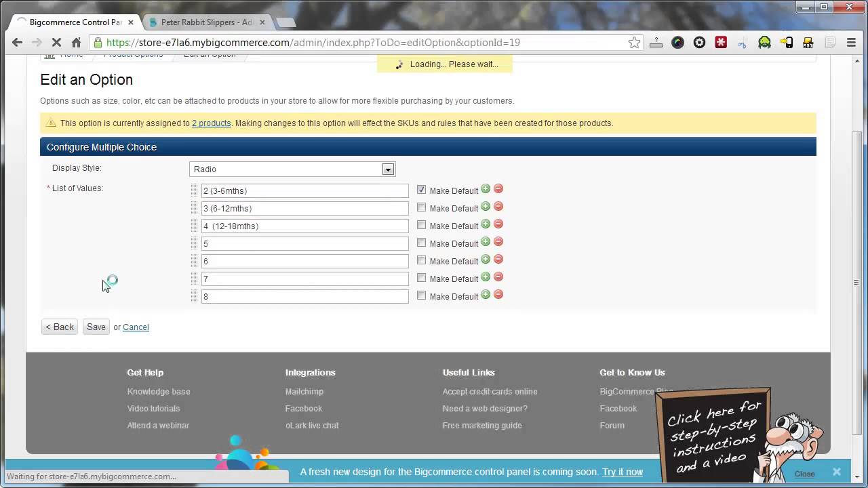Check Make Default for value 5
This screenshot has height=488, width=868.
pos(421,243)
